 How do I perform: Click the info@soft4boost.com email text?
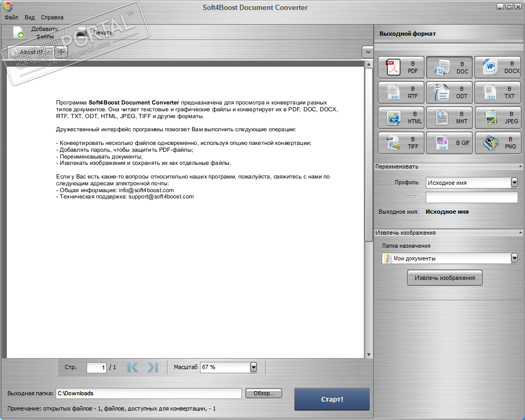146,190
